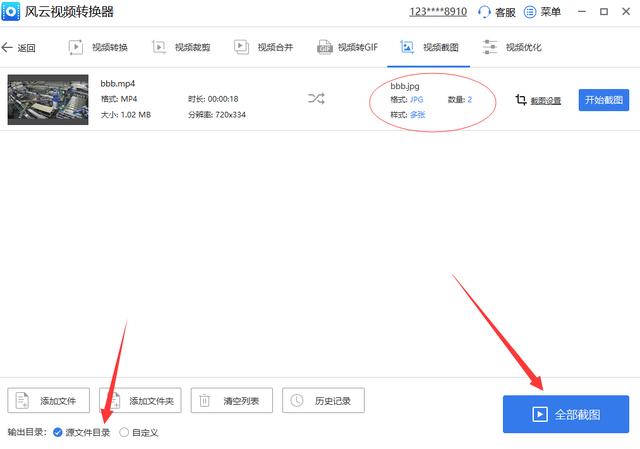Click the size text 1.02 MB
This screenshot has height=449, width=640.
pyautogui.click(x=136, y=115)
